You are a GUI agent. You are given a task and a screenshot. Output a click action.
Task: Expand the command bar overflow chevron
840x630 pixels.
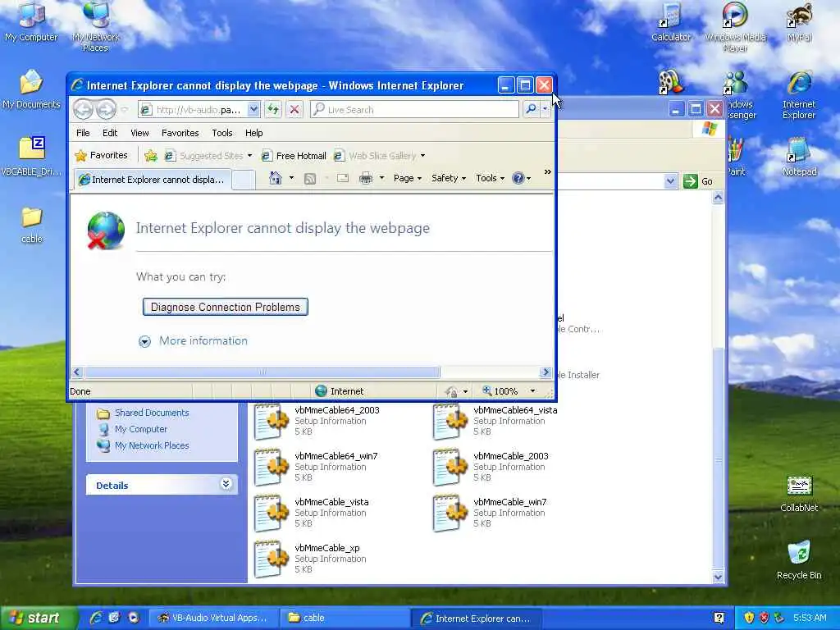(x=547, y=172)
